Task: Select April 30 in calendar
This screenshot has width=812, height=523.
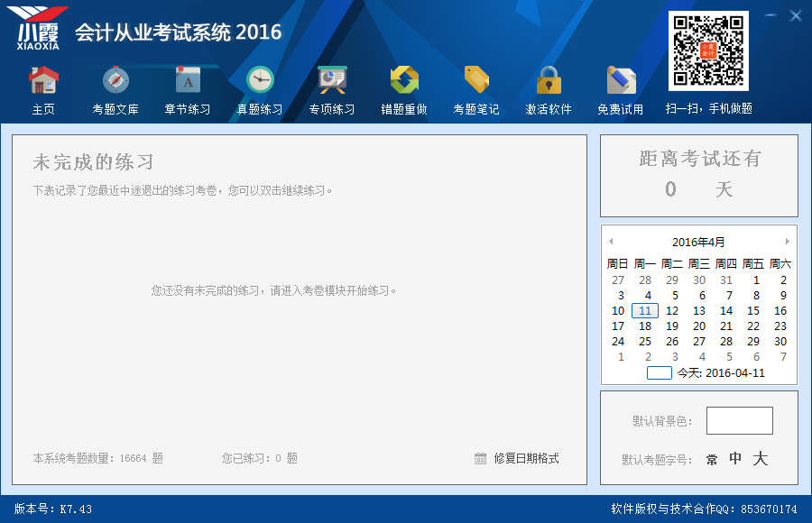Action: [780, 342]
